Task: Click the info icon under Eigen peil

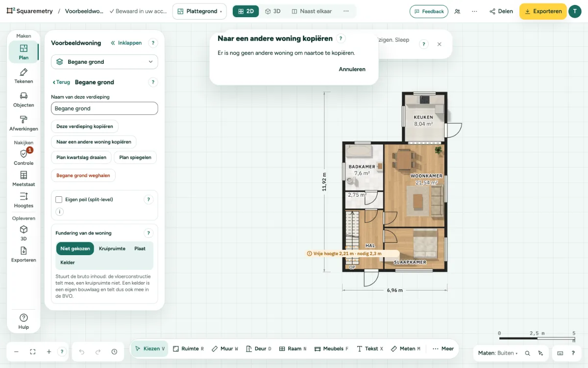Action: click(x=60, y=212)
